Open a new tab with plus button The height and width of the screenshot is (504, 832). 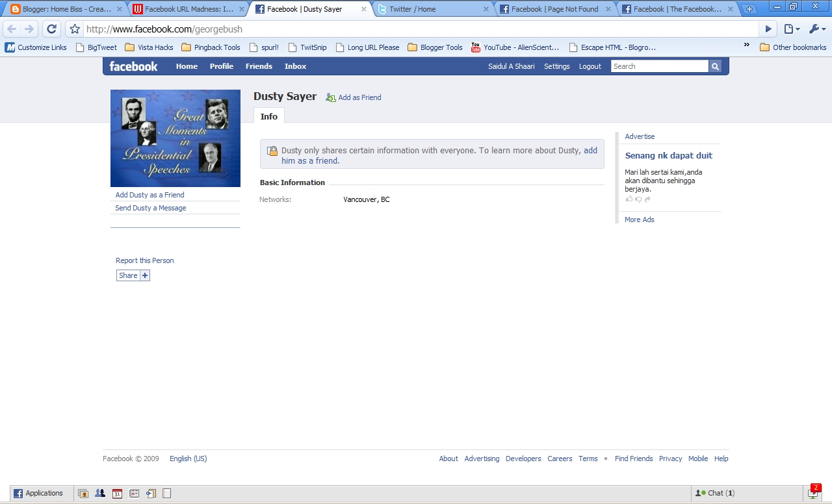749,9
